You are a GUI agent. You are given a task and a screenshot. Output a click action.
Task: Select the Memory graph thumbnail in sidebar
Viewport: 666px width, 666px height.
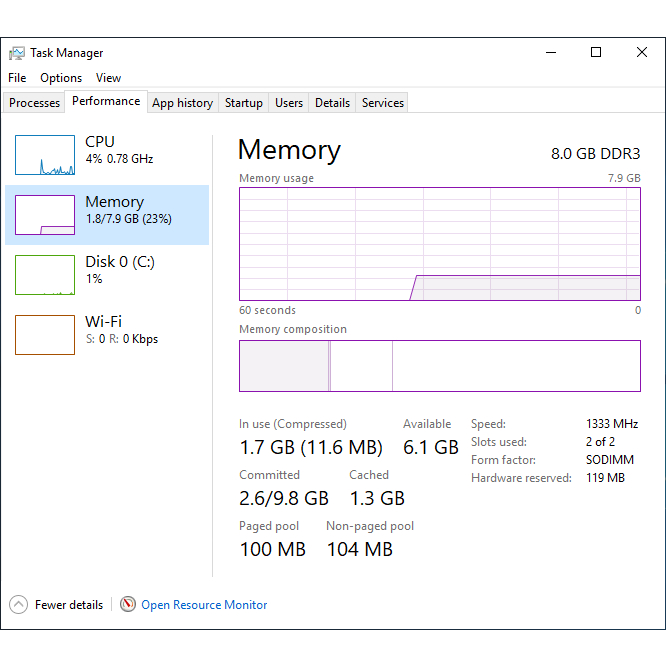click(45, 215)
